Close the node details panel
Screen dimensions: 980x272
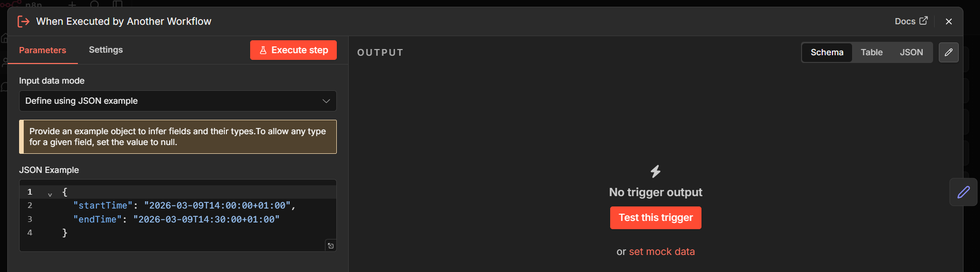[x=949, y=21]
